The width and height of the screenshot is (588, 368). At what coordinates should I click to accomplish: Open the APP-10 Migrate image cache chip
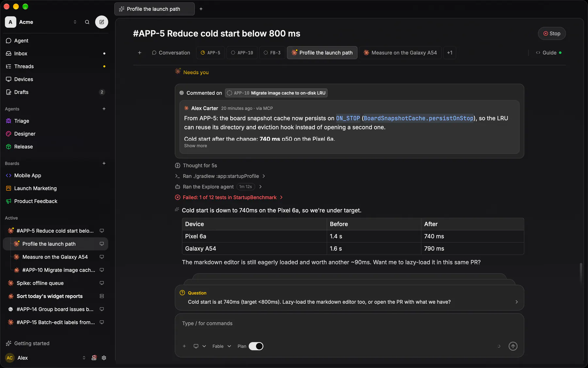(x=276, y=93)
